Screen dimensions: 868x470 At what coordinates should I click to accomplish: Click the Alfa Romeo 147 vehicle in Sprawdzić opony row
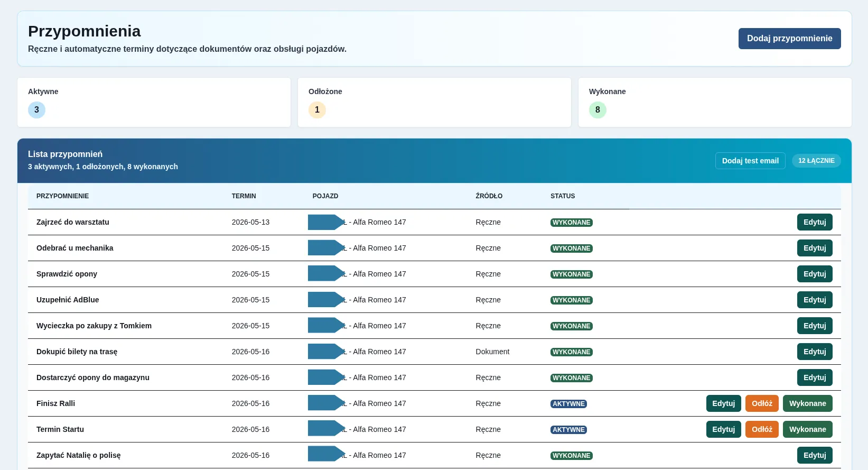[379, 274]
